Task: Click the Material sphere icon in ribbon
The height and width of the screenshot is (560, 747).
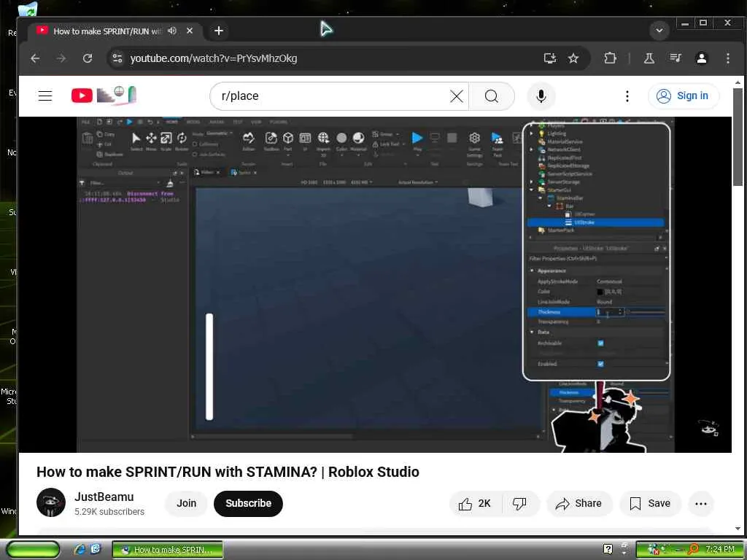Action: point(358,138)
